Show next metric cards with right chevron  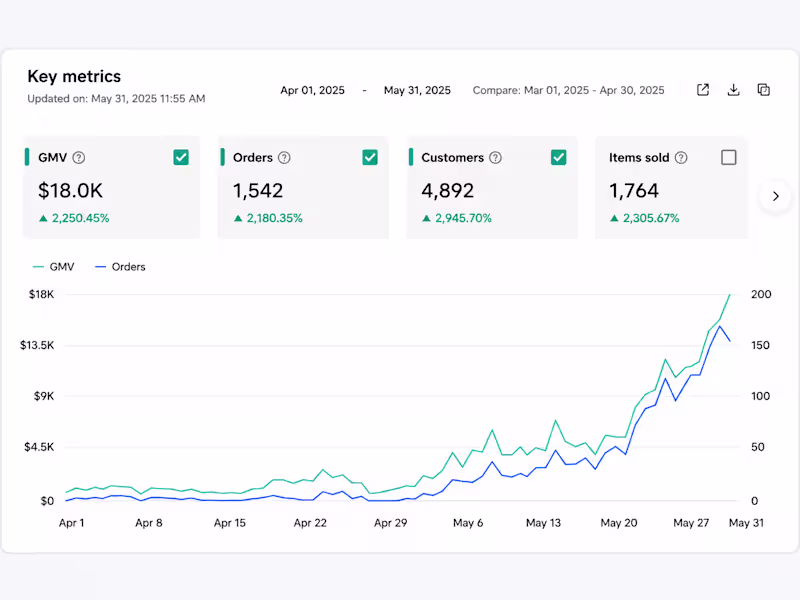click(776, 196)
